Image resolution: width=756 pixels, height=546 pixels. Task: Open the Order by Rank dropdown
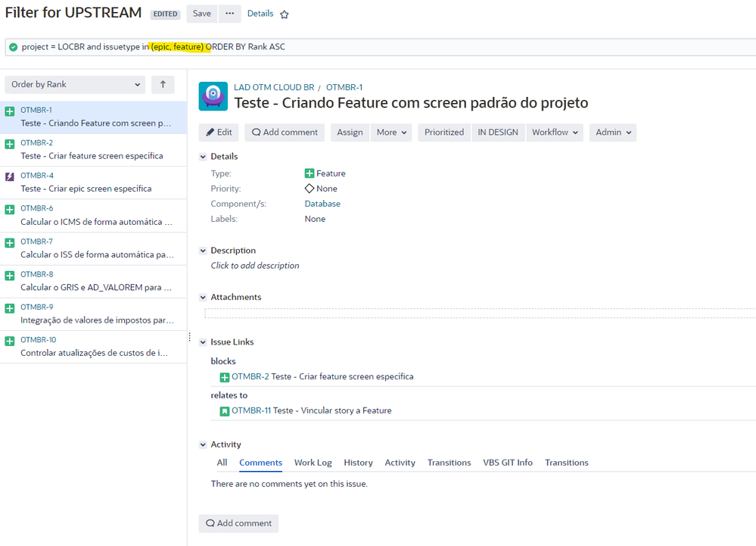tap(74, 85)
